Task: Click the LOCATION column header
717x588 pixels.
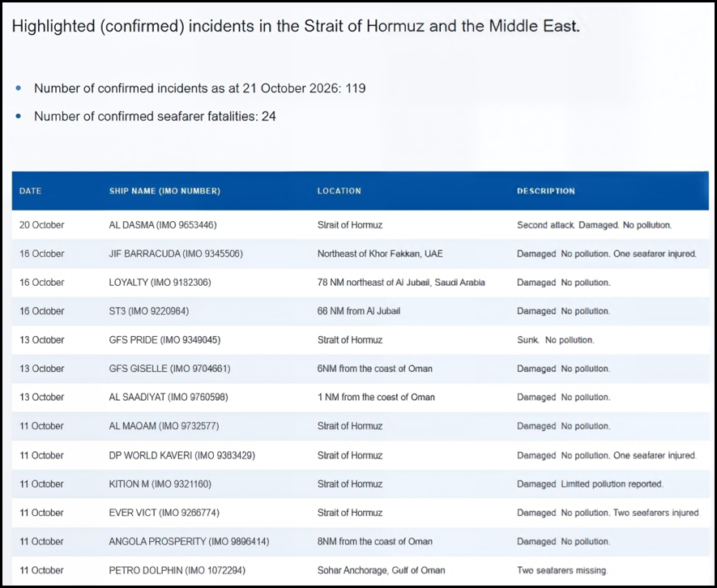Action: 339,191
